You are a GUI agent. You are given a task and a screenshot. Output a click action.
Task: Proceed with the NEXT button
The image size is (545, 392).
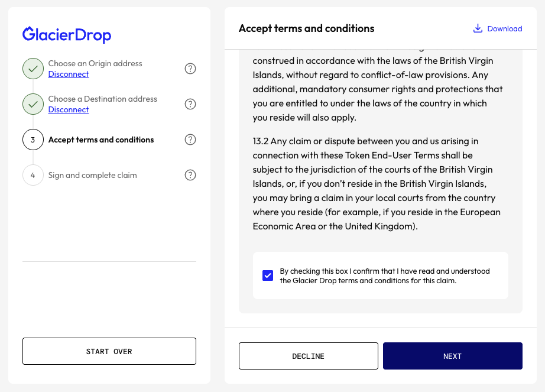[x=452, y=356]
